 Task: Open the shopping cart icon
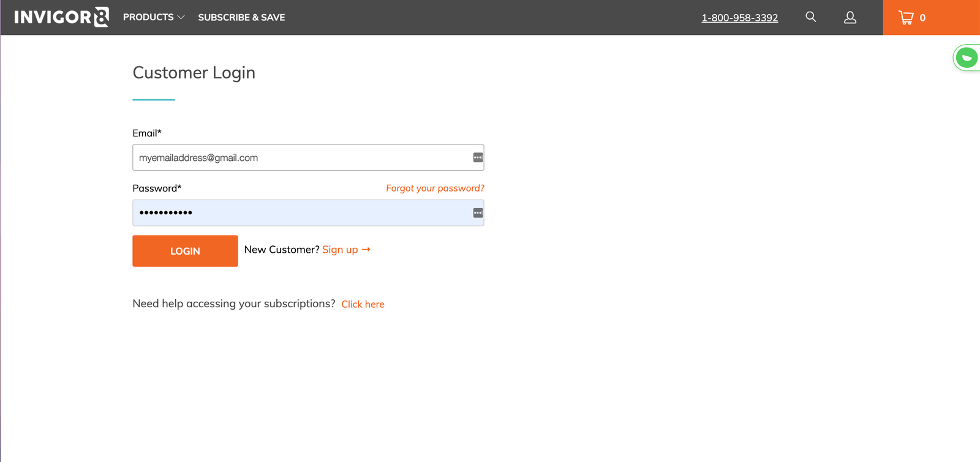click(906, 18)
